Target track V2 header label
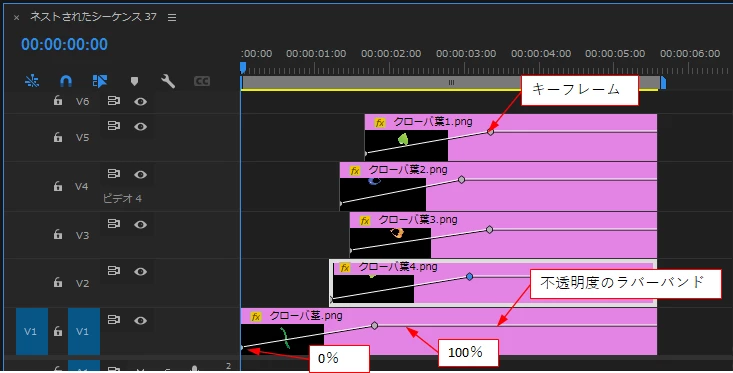This screenshot has width=733, height=373. click(x=82, y=283)
